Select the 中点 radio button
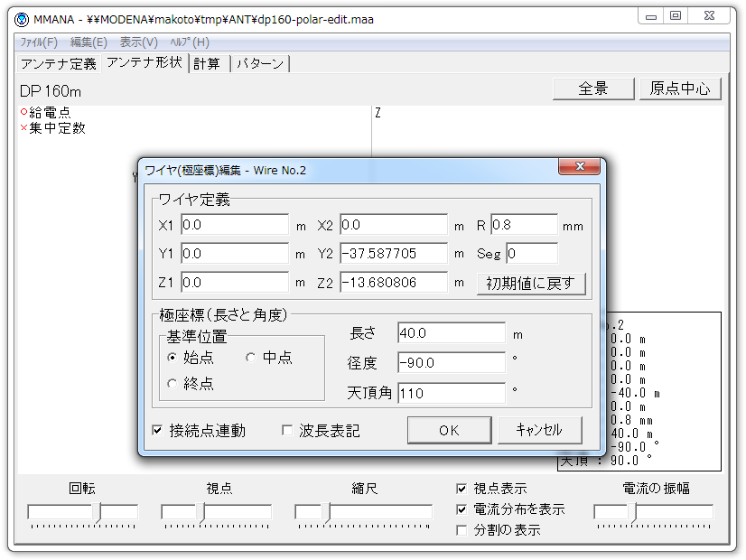This screenshot has height=560, width=746. click(x=251, y=358)
